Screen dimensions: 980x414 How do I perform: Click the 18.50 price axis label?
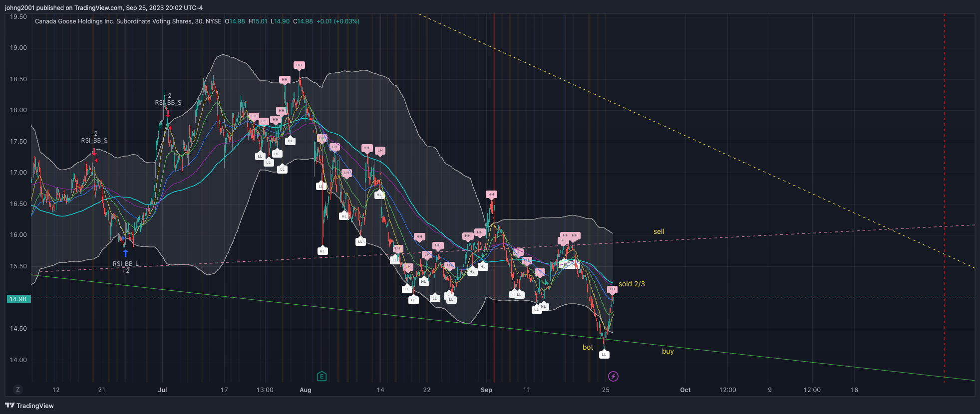click(18, 79)
